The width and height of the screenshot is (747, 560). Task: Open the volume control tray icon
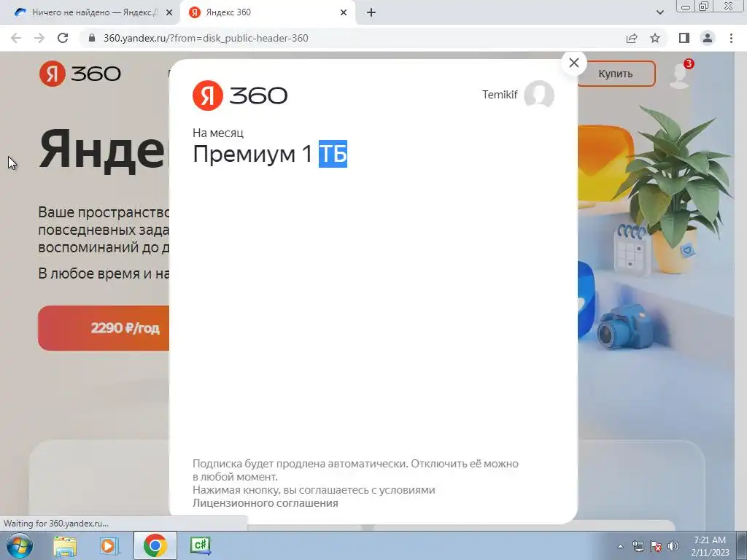tap(673, 546)
